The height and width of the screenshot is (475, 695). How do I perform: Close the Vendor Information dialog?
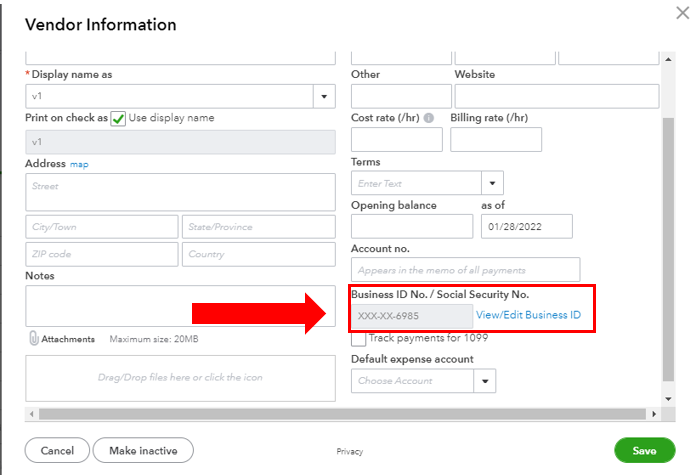click(683, 13)
